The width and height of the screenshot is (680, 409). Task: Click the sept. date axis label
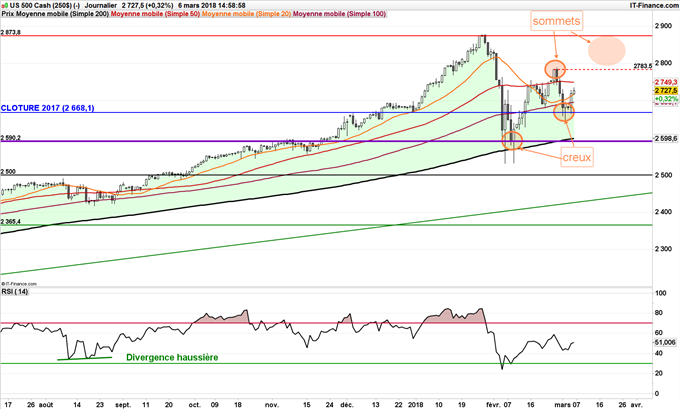coord(123,405)
